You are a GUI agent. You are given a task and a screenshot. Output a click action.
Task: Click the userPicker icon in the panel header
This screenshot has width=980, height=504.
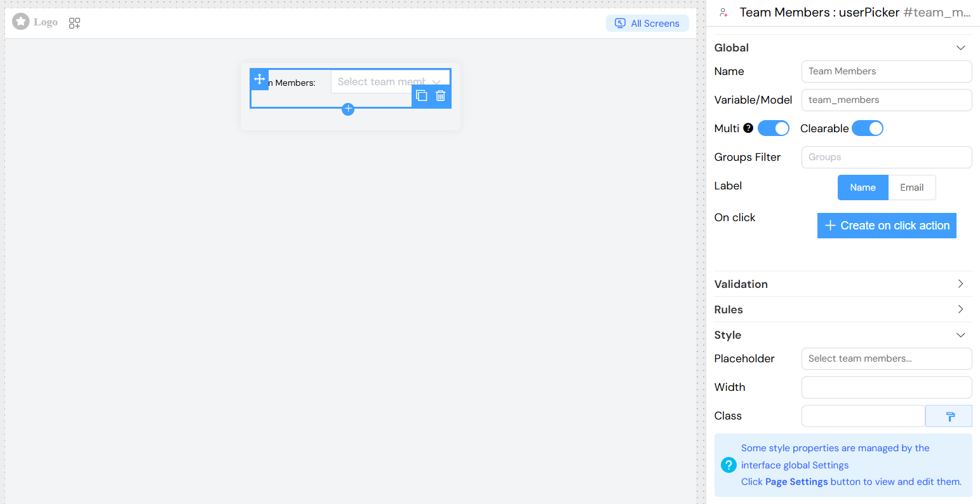tap(723, 12)
